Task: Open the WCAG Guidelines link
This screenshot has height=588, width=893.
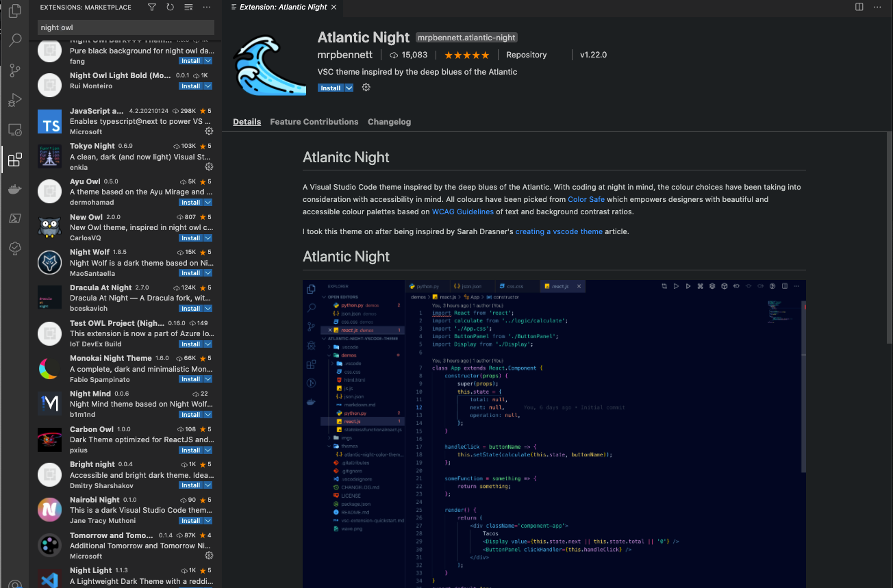Action: [463, 212]
